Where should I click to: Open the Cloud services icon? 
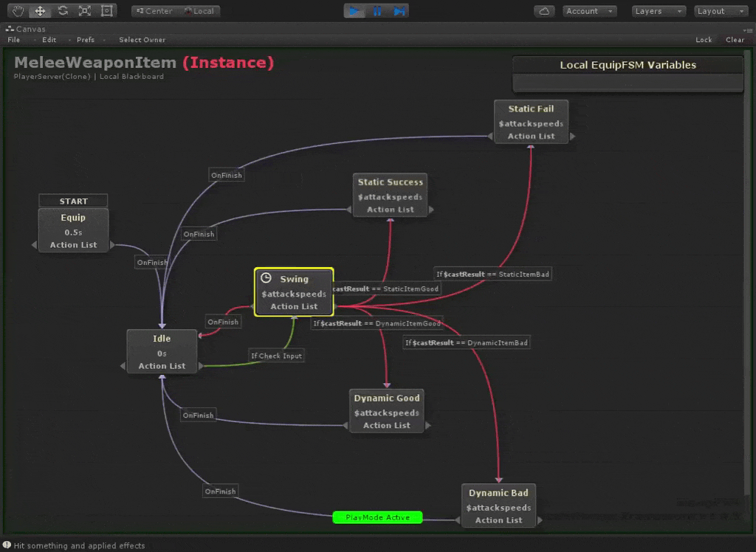pyautogui.click(x=544, y=11)
